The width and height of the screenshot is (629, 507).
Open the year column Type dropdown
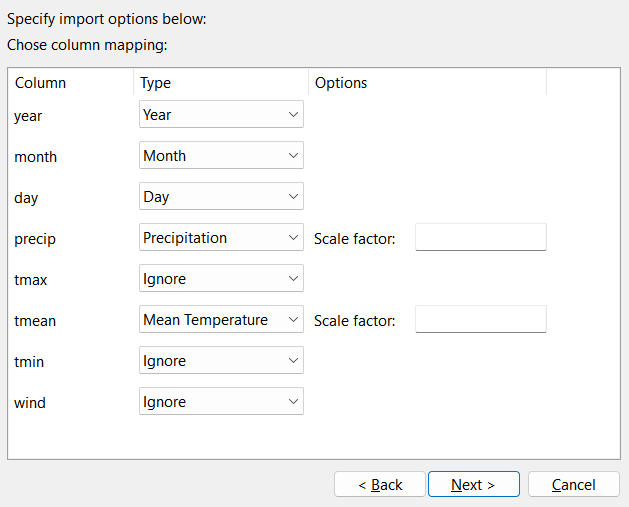tap(221, 114)
